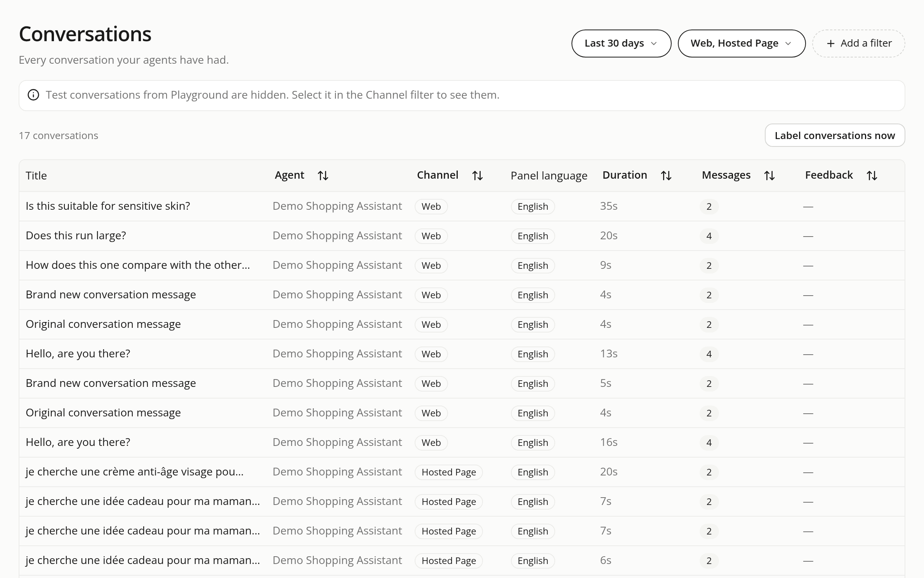Click the Web badge in sensitive skin row
The image size is (924, 578).
tap(431, 206)
